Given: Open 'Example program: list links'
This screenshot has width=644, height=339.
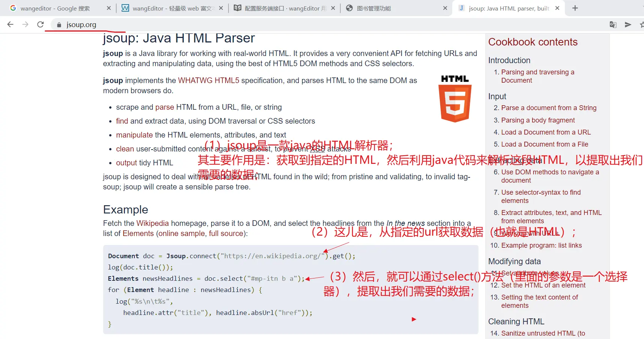Looking at the screenshot, I should pyautogui.click(x=542, y=245).
